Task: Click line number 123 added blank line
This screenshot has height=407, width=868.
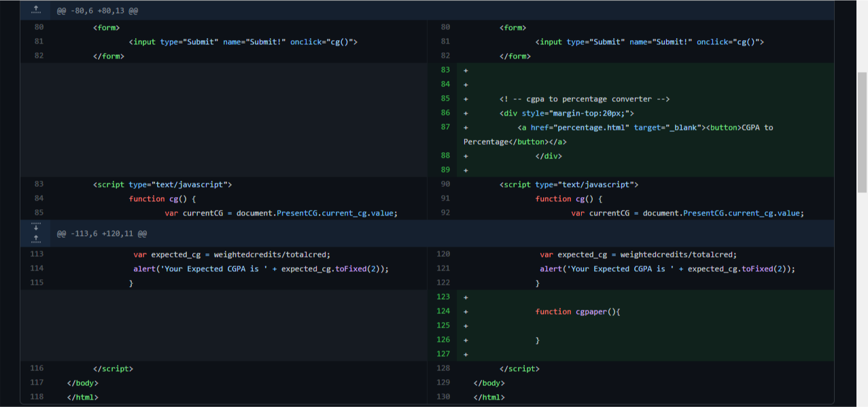Action: tap(443, 297)
